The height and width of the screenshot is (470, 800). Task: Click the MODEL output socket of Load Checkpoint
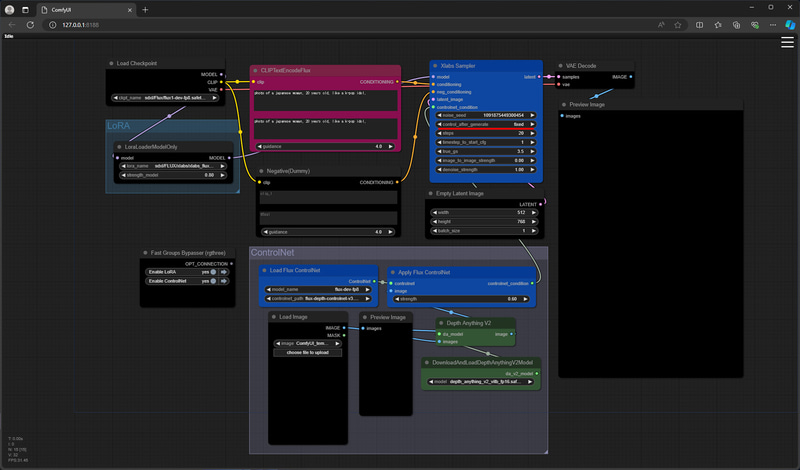[x=221, y=75]
